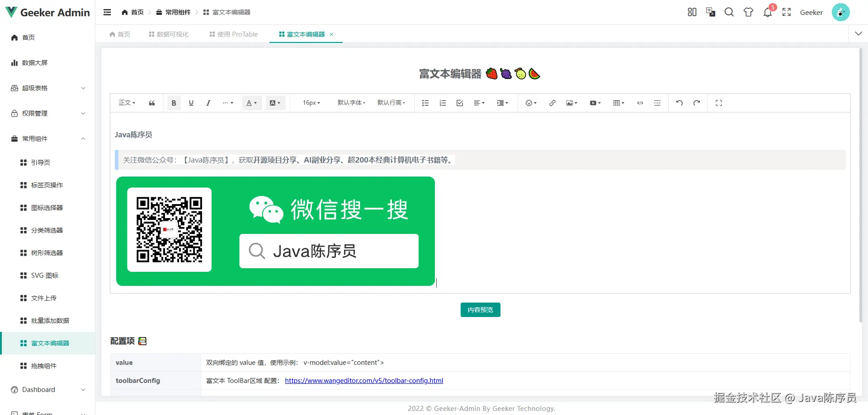
Task: Click the WeChat QR code image in editor
Action: (275, 231)
